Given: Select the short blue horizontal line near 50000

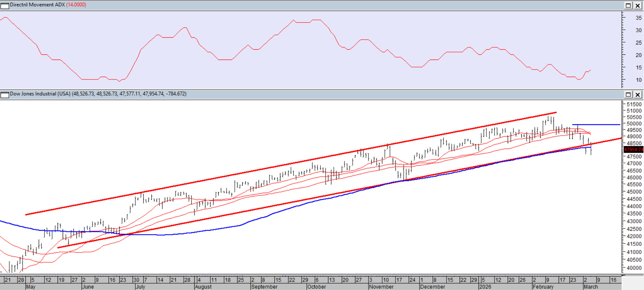Looking at the screenshot, I should pos(596,125).
